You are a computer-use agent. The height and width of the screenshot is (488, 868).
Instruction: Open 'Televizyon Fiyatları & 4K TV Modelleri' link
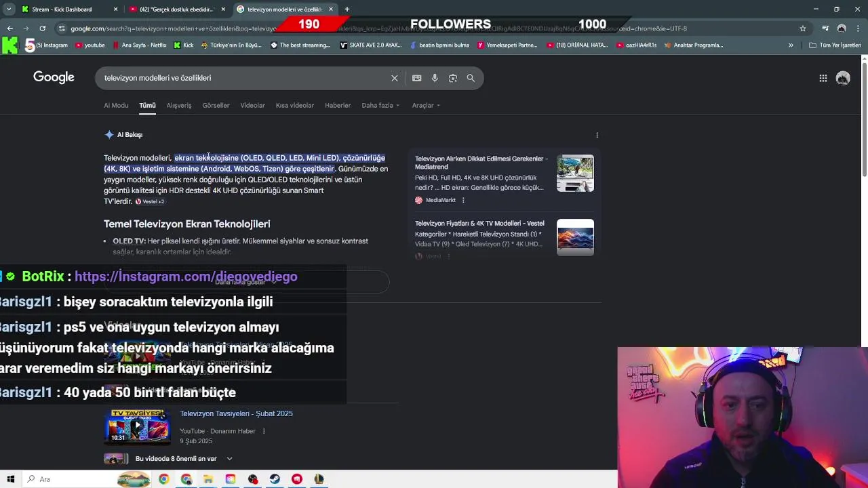pos(479,223)
